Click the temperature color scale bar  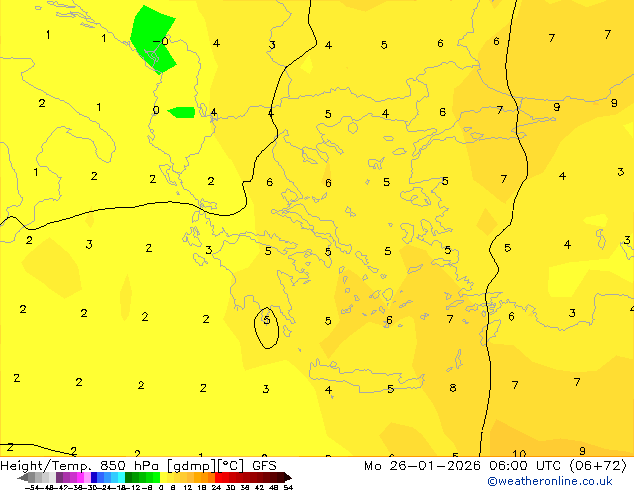point(155,478)
